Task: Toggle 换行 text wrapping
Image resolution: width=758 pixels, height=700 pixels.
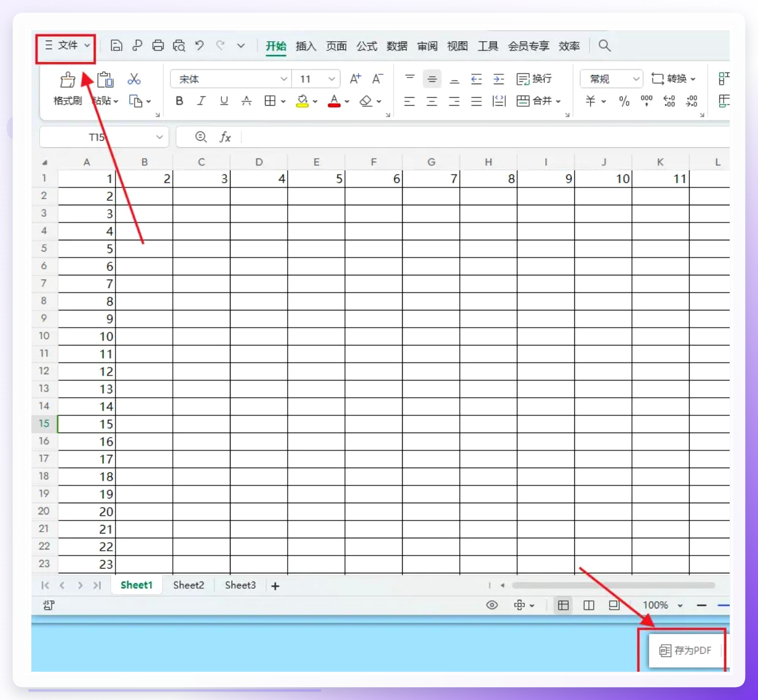Action: pyautogui.click(x=534, y=79)
